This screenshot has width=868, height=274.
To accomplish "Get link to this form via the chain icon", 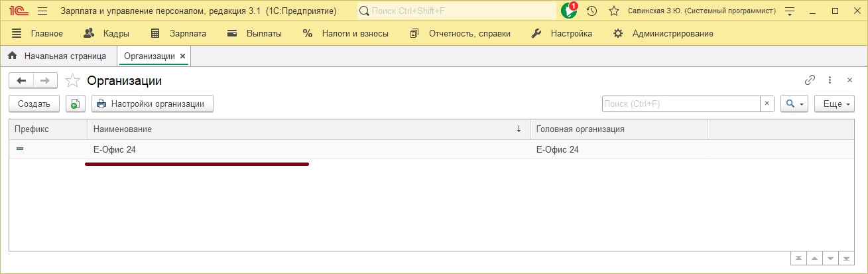I will [810, 80].
